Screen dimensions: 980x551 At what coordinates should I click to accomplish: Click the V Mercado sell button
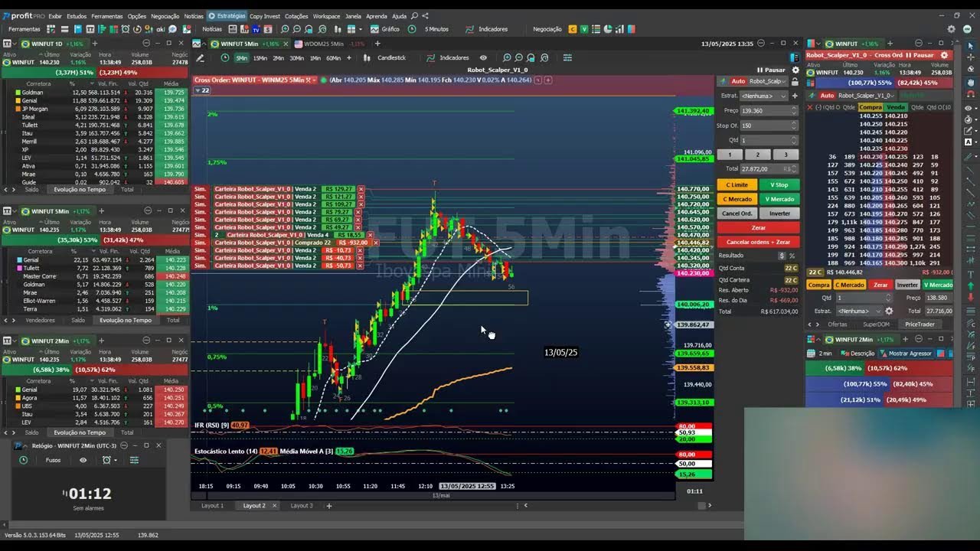click(779, 199)
